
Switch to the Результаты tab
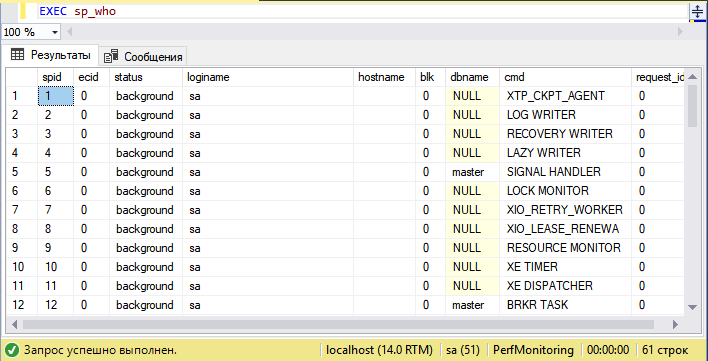click(x=50, y=56)
